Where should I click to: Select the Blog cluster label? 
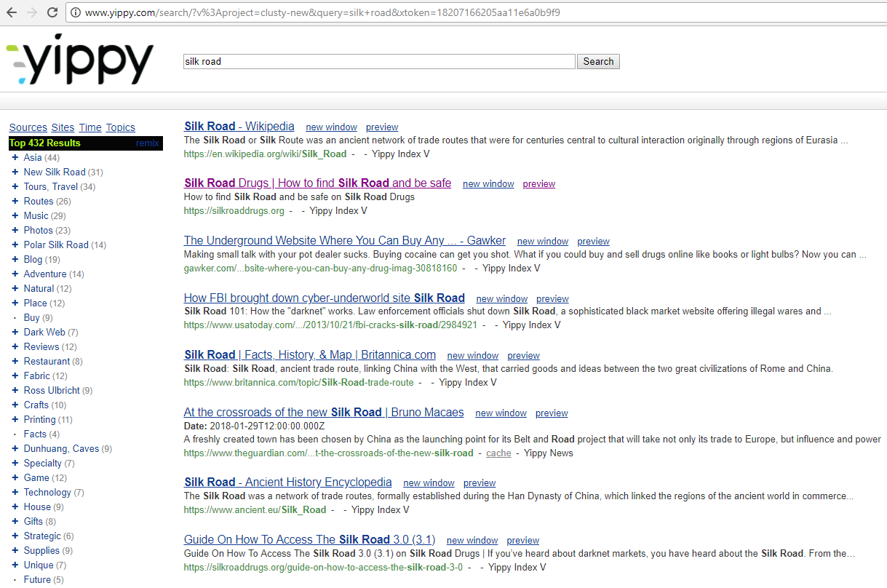tap(33, 259)
